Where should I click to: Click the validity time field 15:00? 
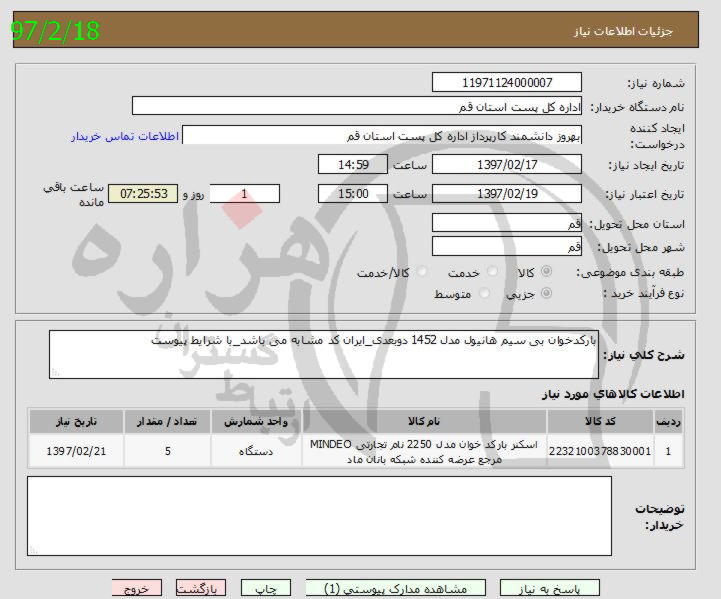353,194
